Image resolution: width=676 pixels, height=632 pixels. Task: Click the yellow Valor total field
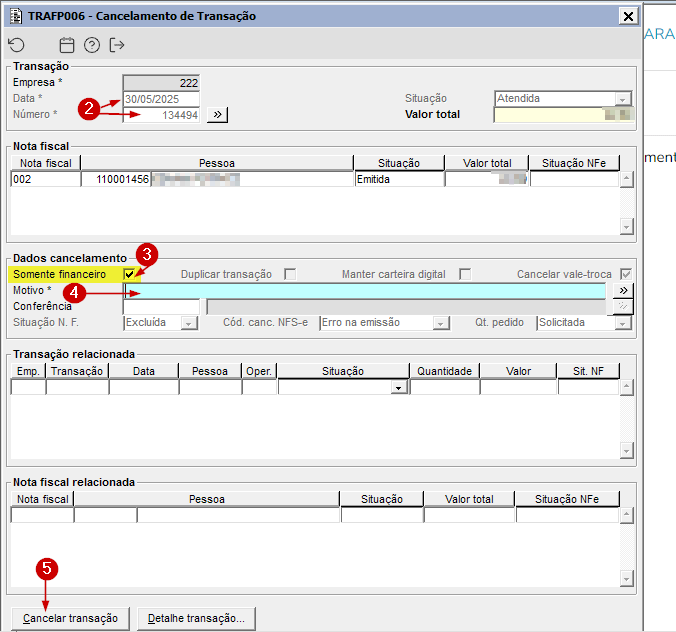click(564, 115)
